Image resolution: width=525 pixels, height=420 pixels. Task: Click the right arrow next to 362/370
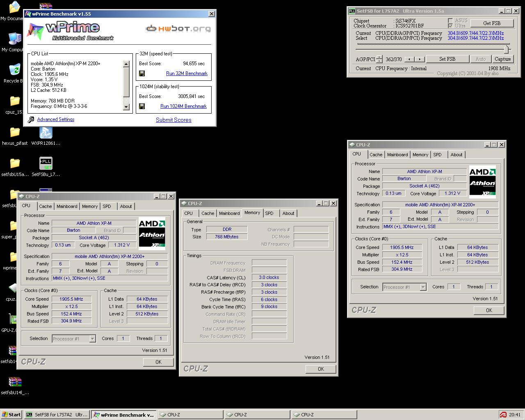419,59
